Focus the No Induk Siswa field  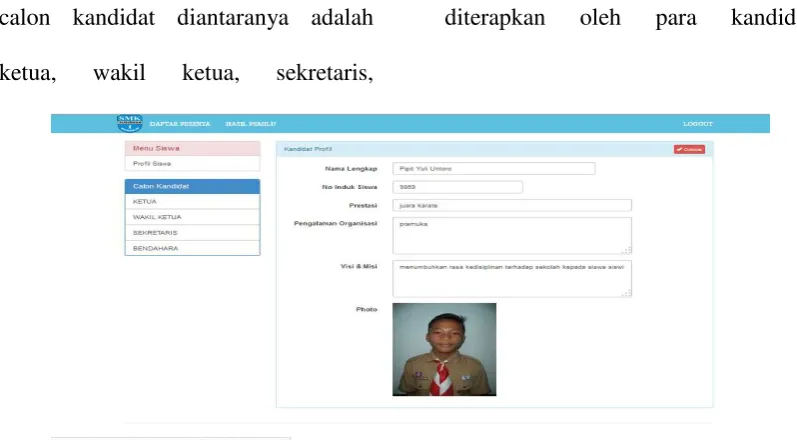[457, 187]
